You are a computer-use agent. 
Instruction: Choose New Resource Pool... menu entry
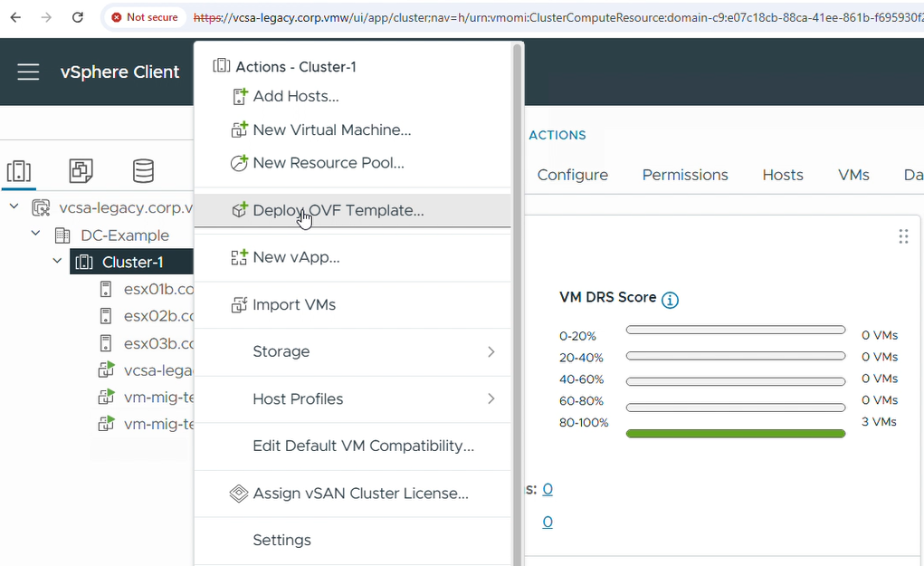[x=329, y=163]
